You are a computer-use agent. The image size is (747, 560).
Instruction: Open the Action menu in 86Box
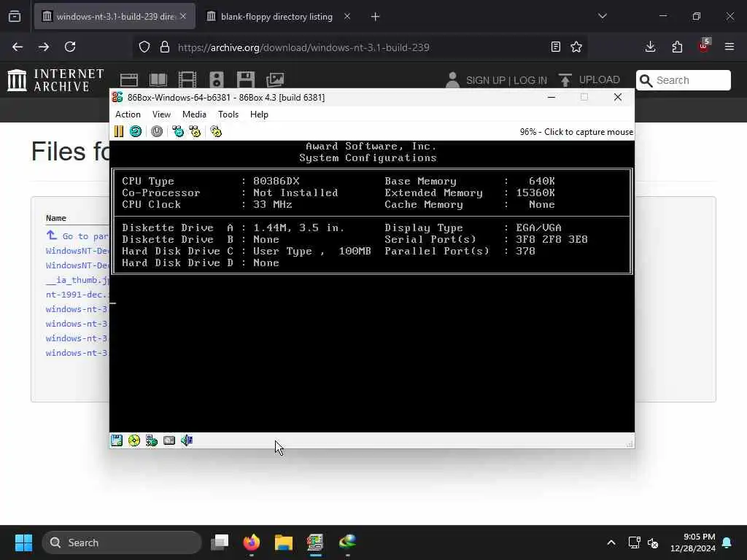[x=128, y=114]
